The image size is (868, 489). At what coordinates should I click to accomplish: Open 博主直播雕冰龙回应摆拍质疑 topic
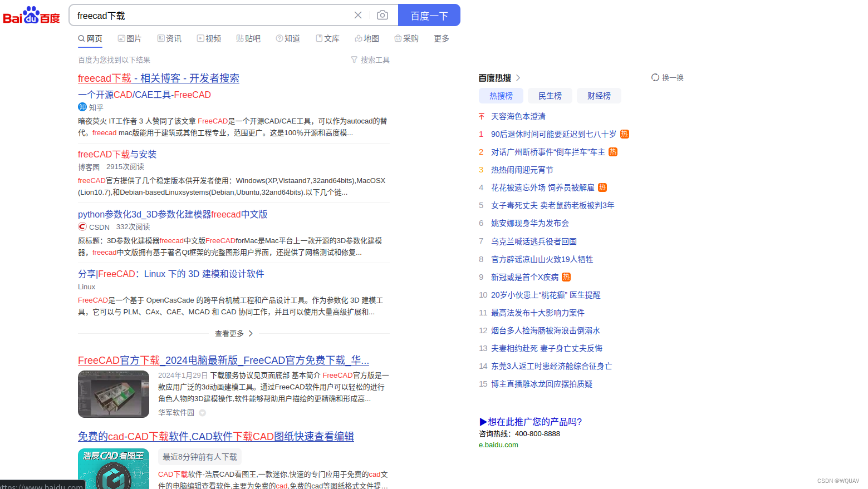pyautogui.click(x=542, y=384)
